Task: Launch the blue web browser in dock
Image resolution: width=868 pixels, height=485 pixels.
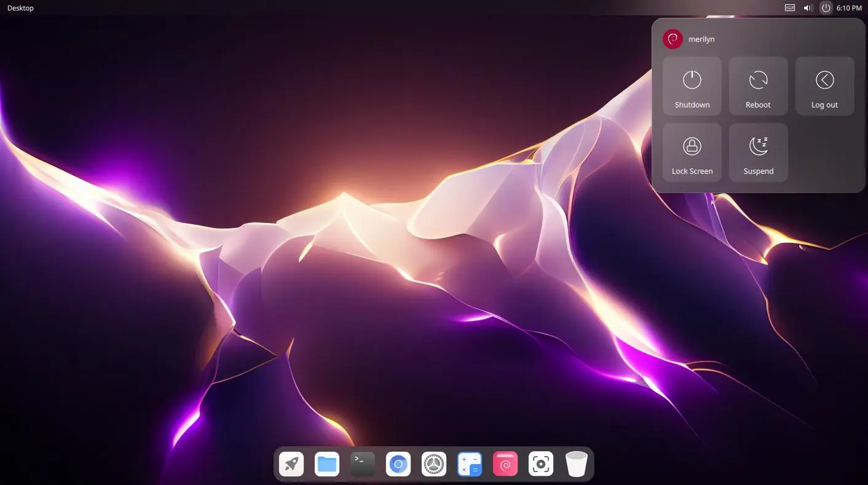Action: click(x=398, y=464)
